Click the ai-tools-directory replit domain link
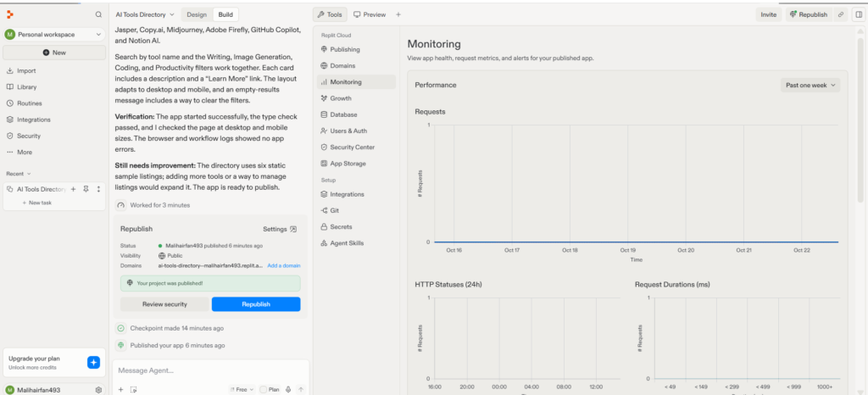Viewport: 868px width, 395px height. pyautogui.click(x=210, y=265)
